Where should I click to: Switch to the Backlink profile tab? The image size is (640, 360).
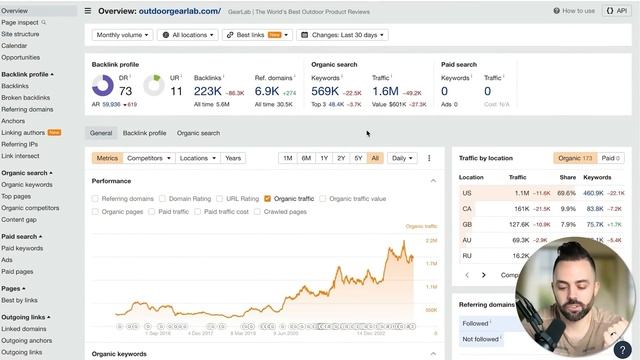coord(144,133)
